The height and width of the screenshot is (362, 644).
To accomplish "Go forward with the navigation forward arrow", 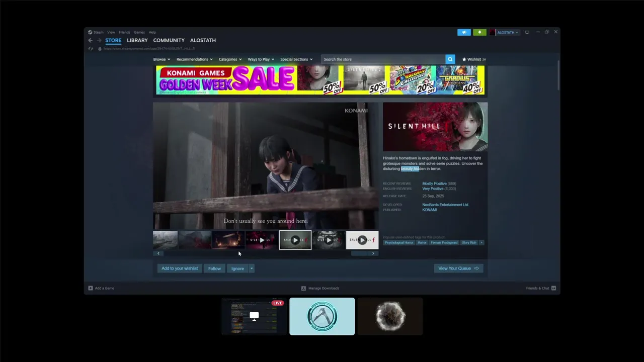I will coord(99,40).
